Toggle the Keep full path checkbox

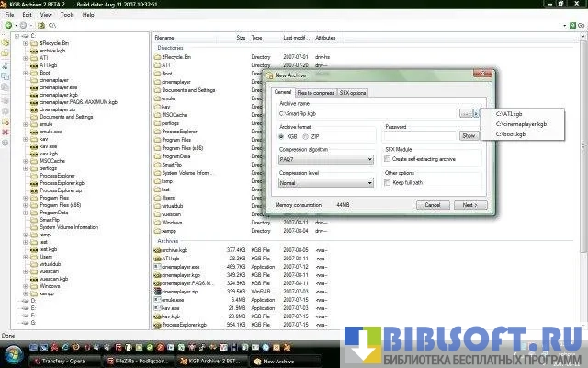tap(387, 183)
